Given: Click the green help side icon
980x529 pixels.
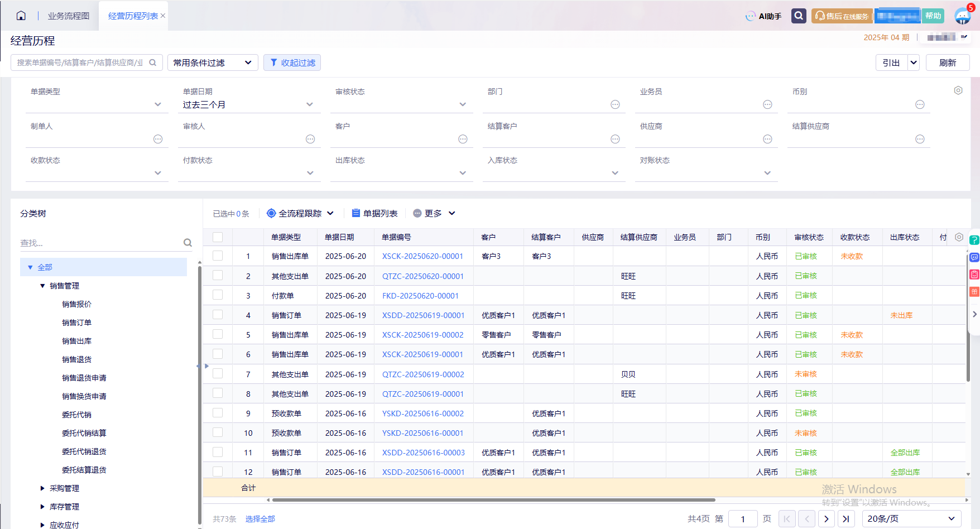Looking at the screenshot, I should (x=974, y=240).
